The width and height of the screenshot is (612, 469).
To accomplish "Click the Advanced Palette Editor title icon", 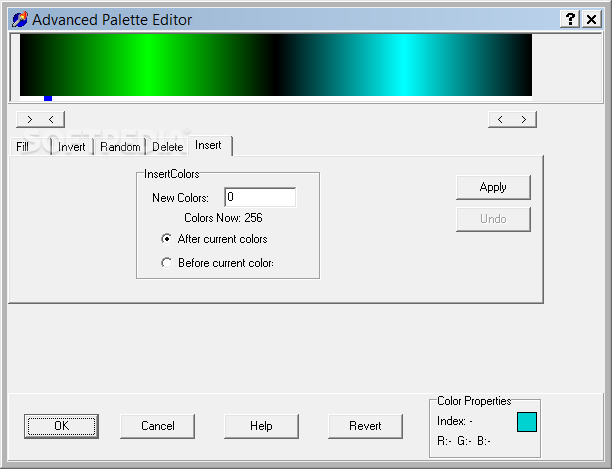I will click(20, 20).
